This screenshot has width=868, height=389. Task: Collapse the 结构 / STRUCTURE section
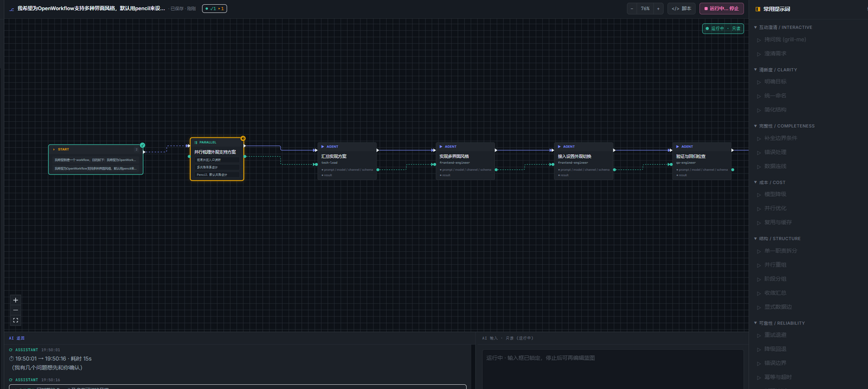point(777,238)
